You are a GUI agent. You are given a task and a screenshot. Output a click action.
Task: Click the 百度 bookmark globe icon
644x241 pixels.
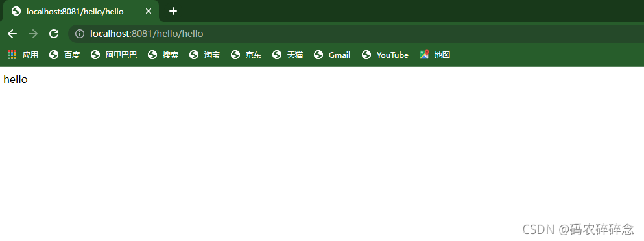point(54,55)
